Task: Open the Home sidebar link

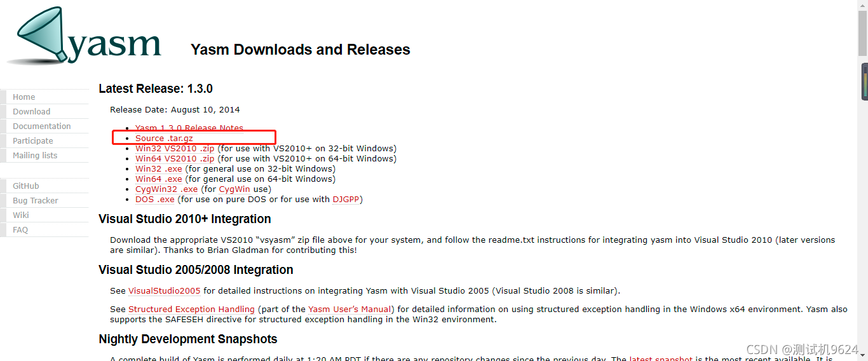Action: coord(24,97)
